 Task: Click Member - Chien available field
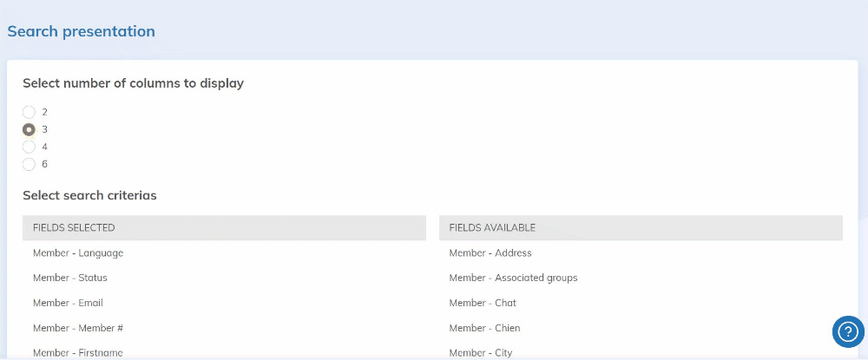tap(484, 328)
